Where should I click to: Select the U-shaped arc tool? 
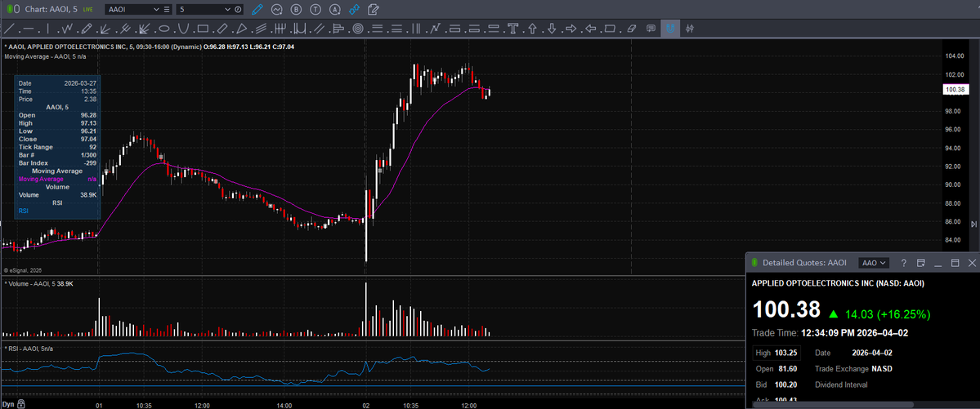point(183,28)
